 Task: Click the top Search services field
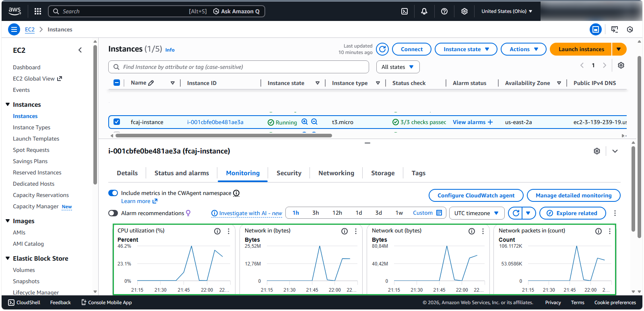click(157, 11)
